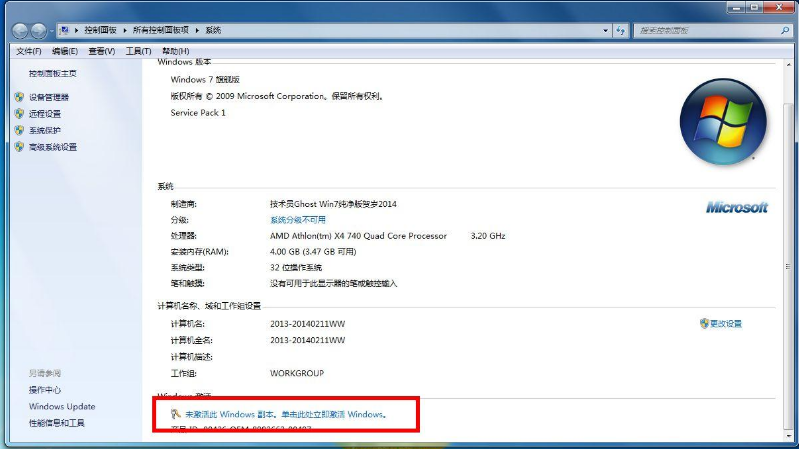Click the shield icon beside 更改设置
Viewport: 799px width, 449px height.
tap(704, 324)
